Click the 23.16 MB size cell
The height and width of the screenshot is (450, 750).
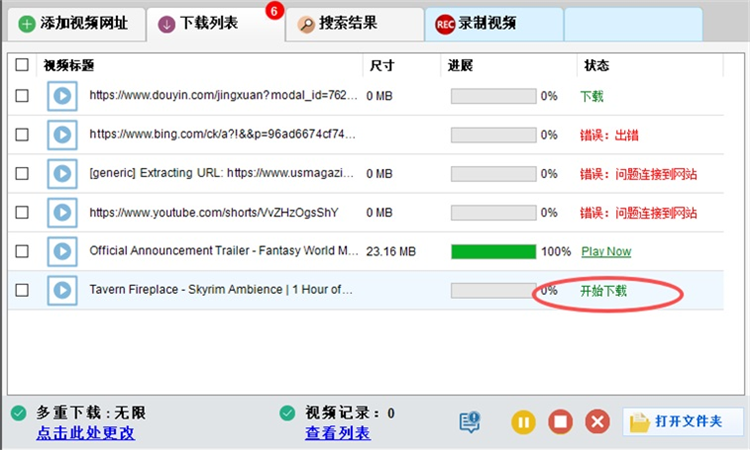(x=391, y=252)
